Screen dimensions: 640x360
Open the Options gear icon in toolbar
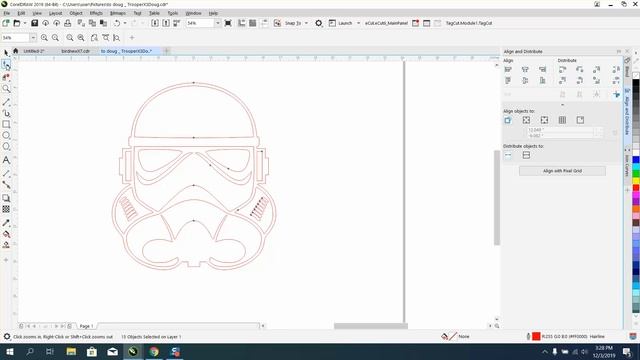coord(319,23)
